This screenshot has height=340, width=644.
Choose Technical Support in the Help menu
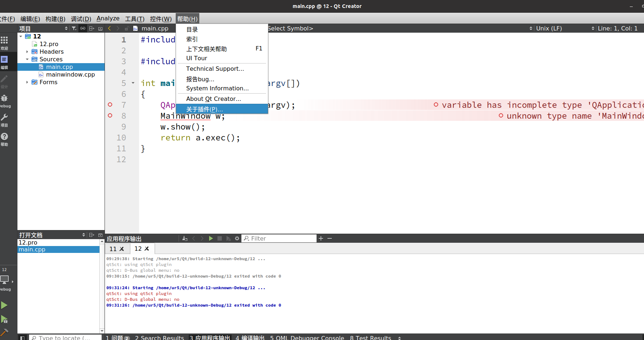(222, 69)
